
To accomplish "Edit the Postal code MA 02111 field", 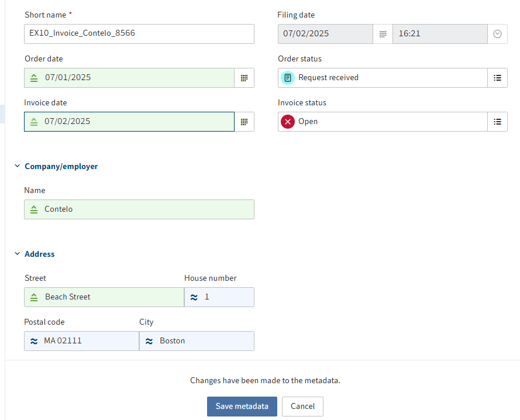I will coord(81,341).
